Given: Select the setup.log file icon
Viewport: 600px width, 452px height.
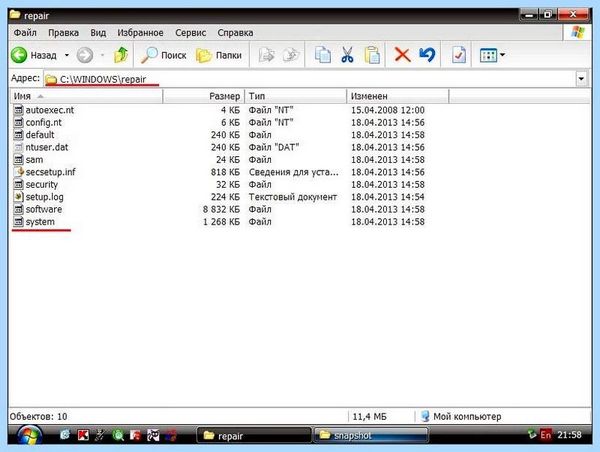Looking at the screenshot, I should tap(18, 197).
